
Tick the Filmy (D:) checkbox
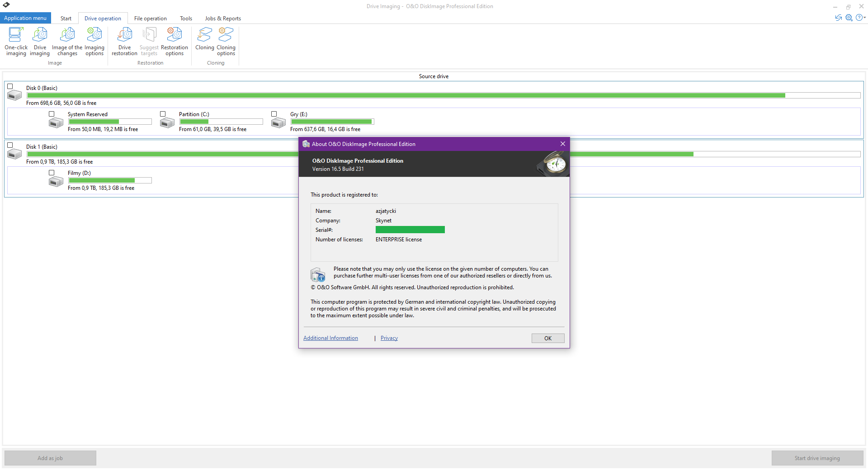click(x=52, y=173)
